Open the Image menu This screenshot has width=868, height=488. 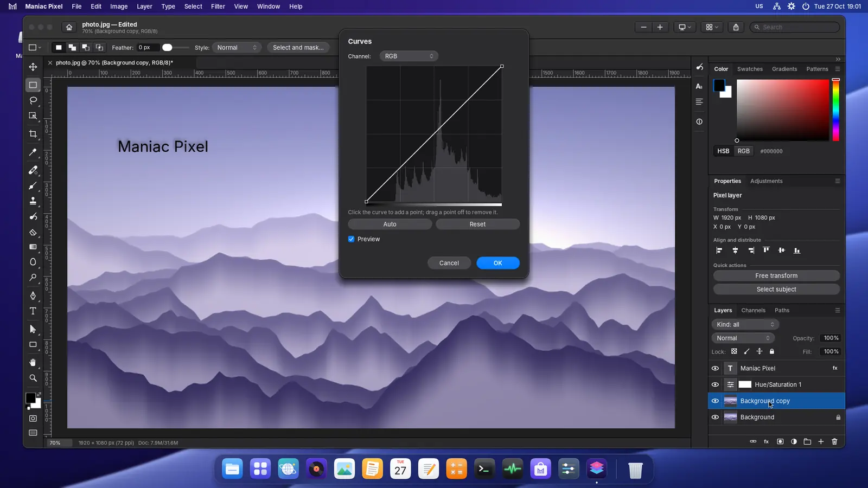click(119, 7)
